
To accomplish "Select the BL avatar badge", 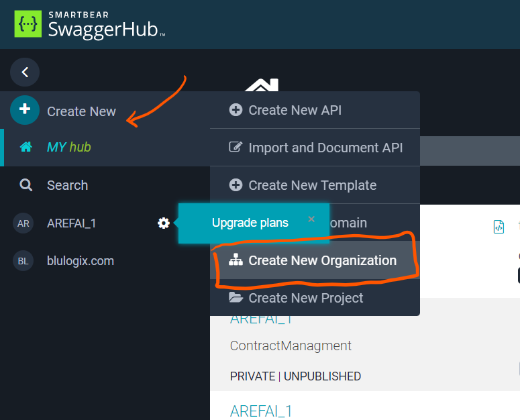I will click(23, 261).
